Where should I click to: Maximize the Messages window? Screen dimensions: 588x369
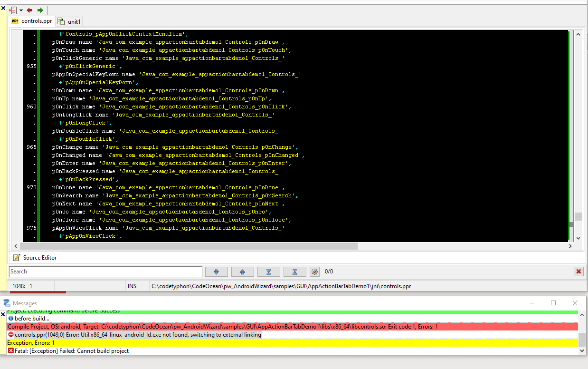553,303
